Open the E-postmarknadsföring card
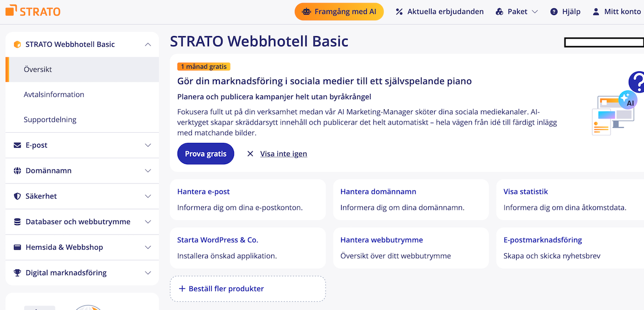The image size is (644, 310). 570,248
